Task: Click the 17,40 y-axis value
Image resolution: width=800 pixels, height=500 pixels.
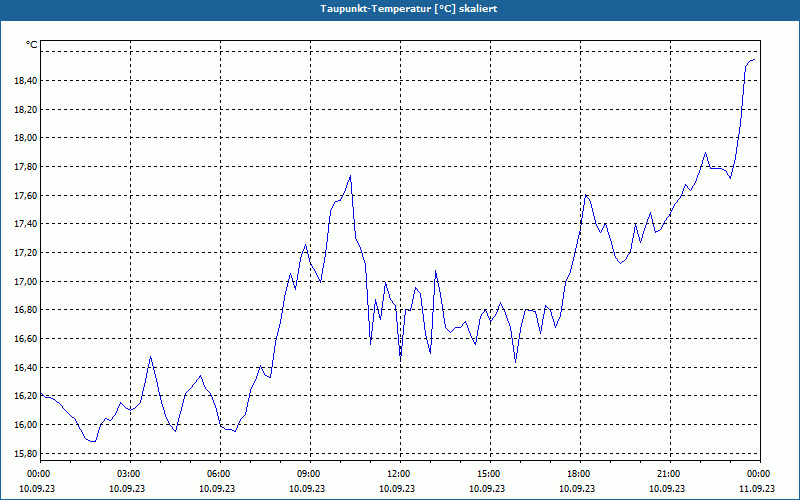Action: (28, 224)
